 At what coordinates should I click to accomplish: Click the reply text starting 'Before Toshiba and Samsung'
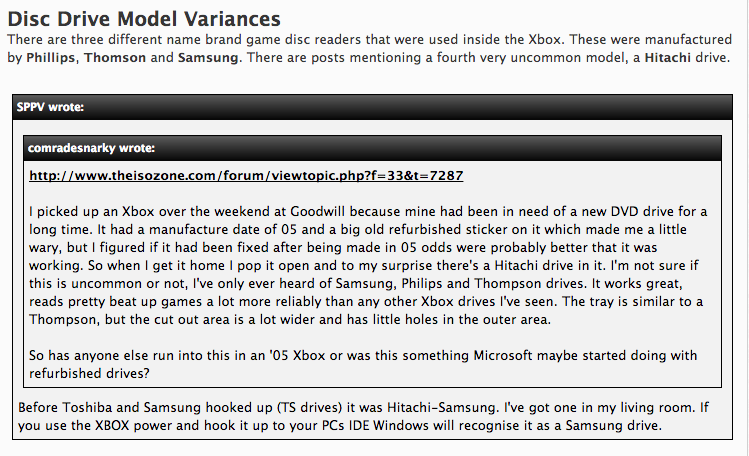point(363,416)
